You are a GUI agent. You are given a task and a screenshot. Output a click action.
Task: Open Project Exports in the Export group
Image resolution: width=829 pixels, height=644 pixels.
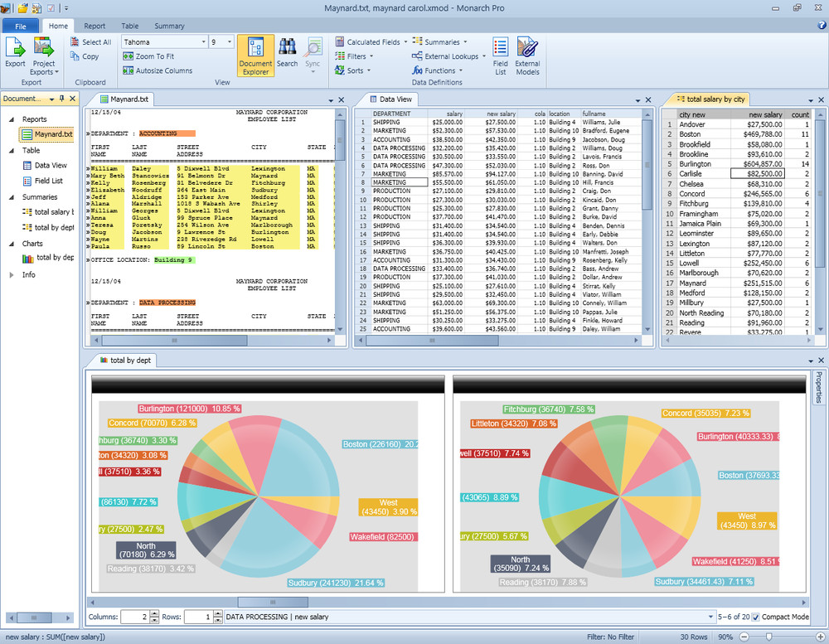[x=44, y=56]
